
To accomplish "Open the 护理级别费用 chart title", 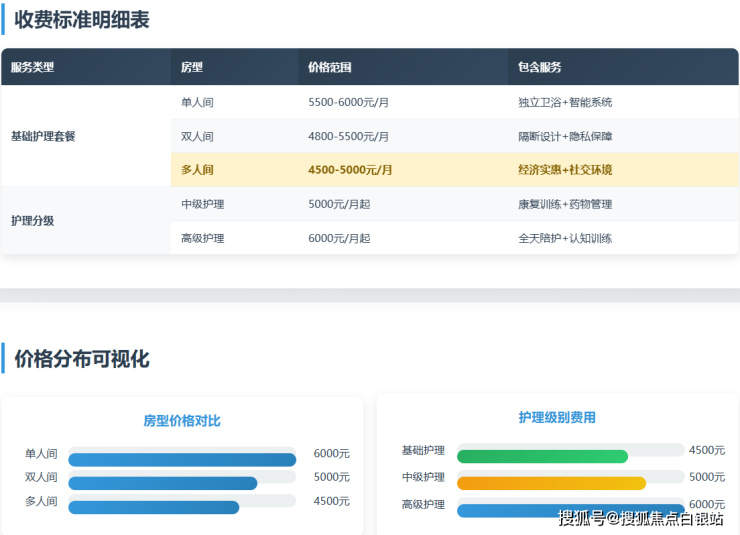I will [557, 418].
